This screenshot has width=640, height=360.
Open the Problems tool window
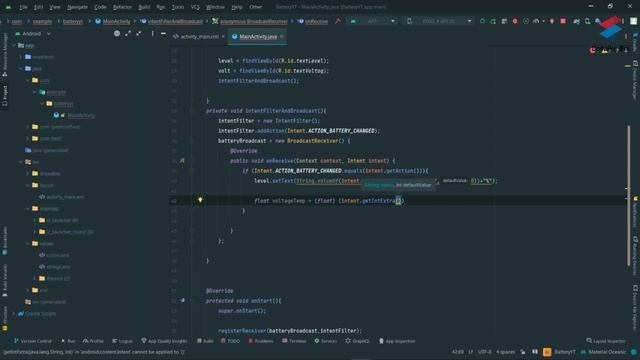(x=261, y=341)
